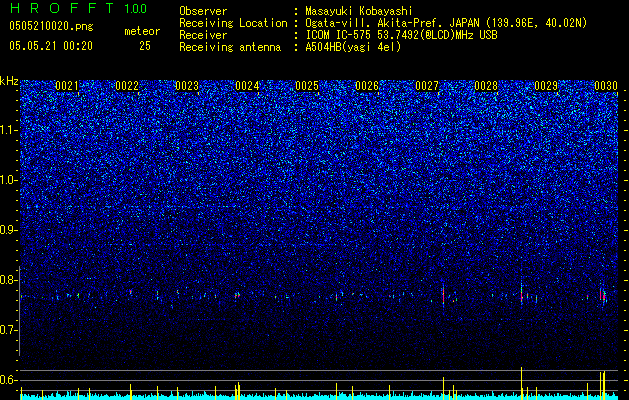629x400 pixels.
Task: Select observer name Masayuki Kobayashi
Action: 359,11
